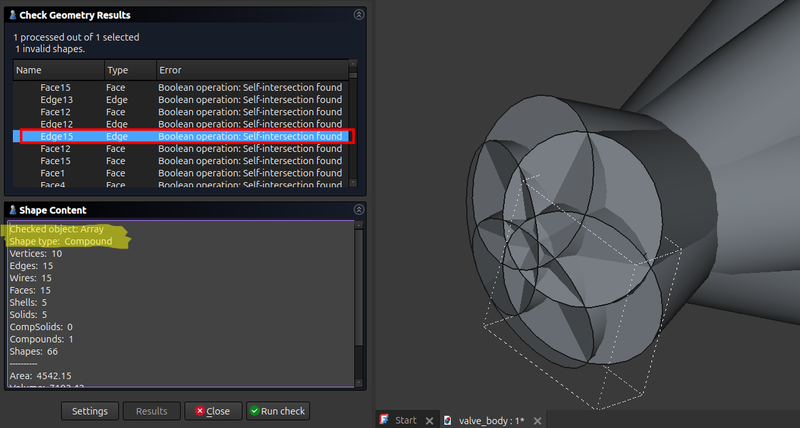The height and width of the screenshot is (428, 800).
Task: Click the Error column header
Action: [x=250, y=71]
